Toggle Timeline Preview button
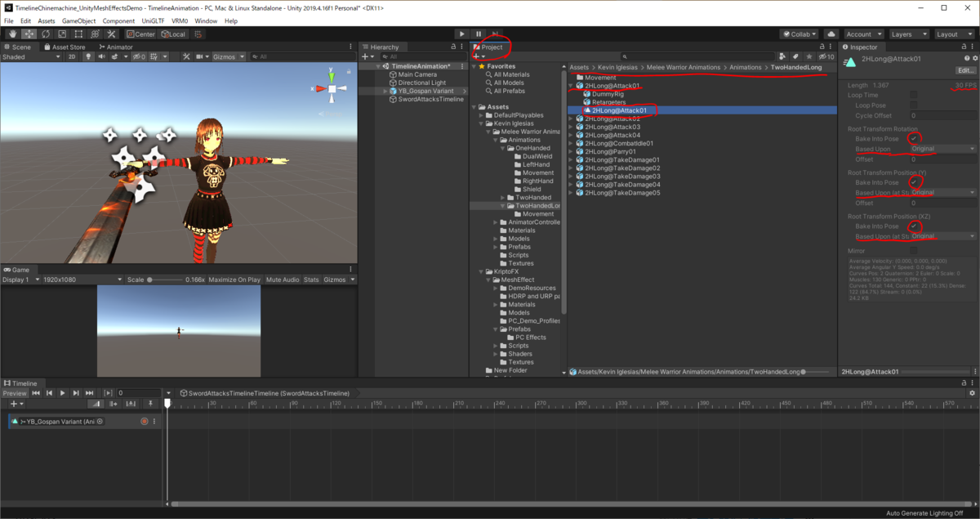Screen dimensions: 980x519 [15, 393]
